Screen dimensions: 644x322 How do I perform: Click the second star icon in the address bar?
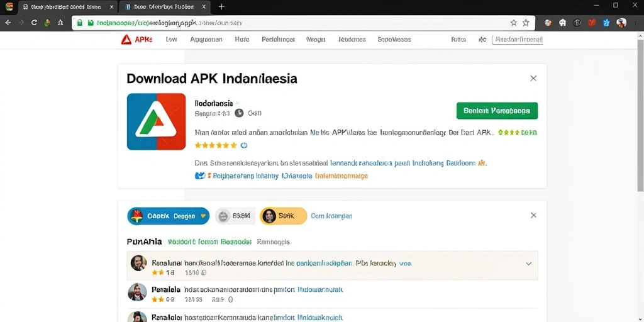pyautogui.click(x=526, y=23)
